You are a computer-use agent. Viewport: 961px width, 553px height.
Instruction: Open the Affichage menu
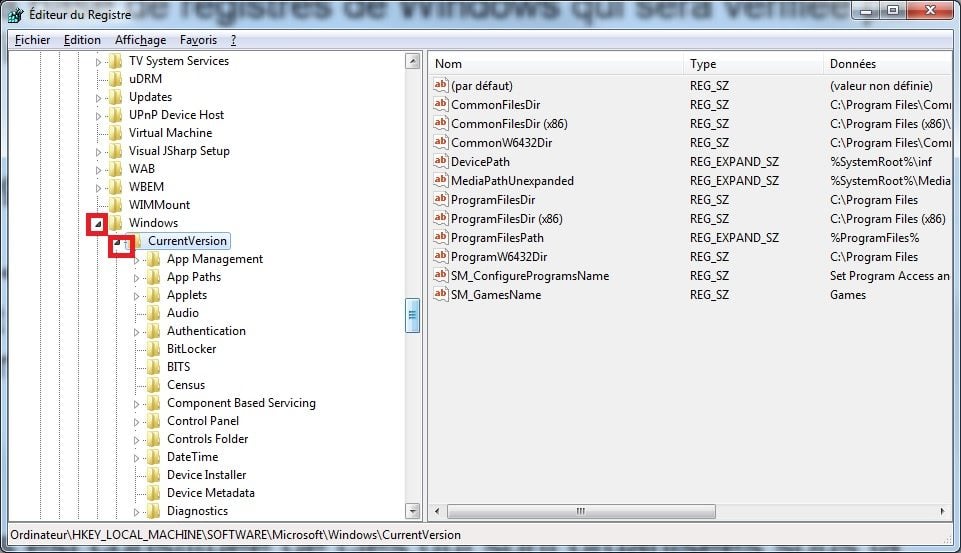pyautogui.click(x=140, y=40)
